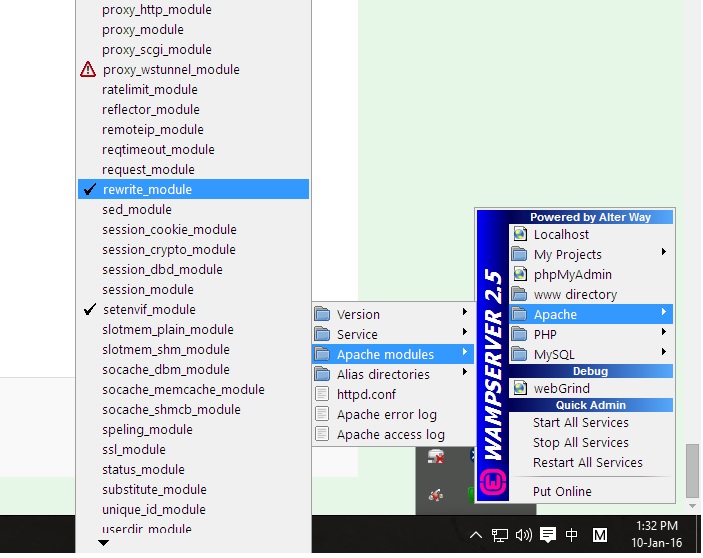Viewport: 703px width, 558px height.
Task: Expand the Service submenu arrow
Action: pyautogui.click(x=465, y=332)
